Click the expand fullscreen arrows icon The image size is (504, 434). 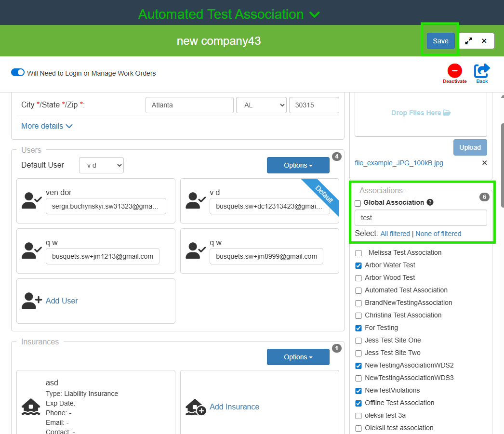[x=468, y=41]
